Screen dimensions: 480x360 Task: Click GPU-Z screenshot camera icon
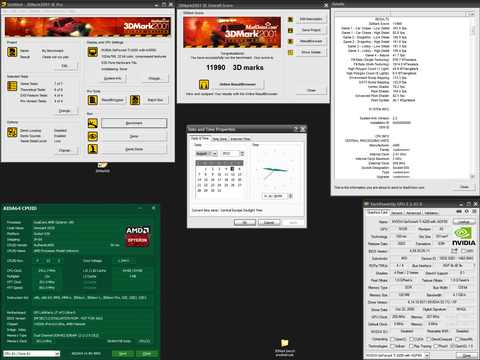coord(459,211)
